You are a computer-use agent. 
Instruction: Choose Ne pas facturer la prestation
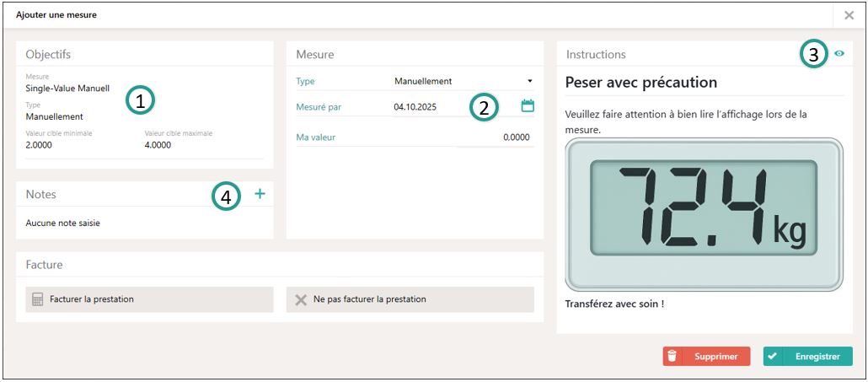410,299
